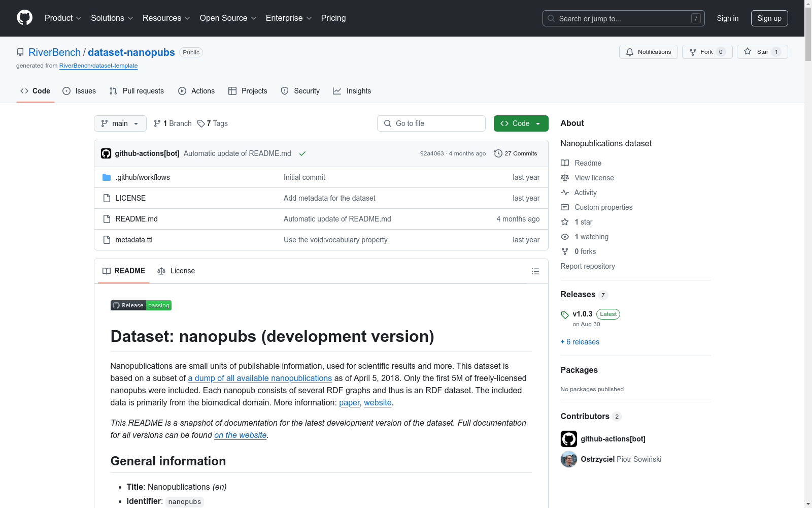Select the License tab in file viewer
812x508 pixels.
coord(176,271)
